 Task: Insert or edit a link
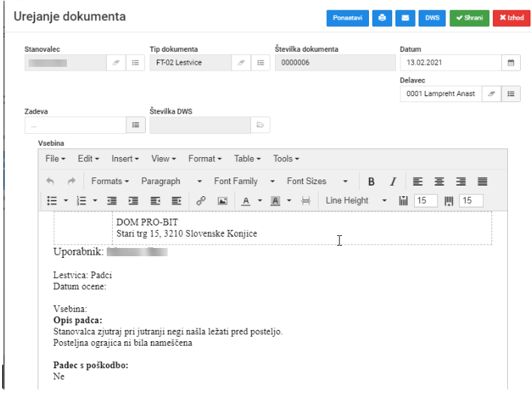coord(201,201)
